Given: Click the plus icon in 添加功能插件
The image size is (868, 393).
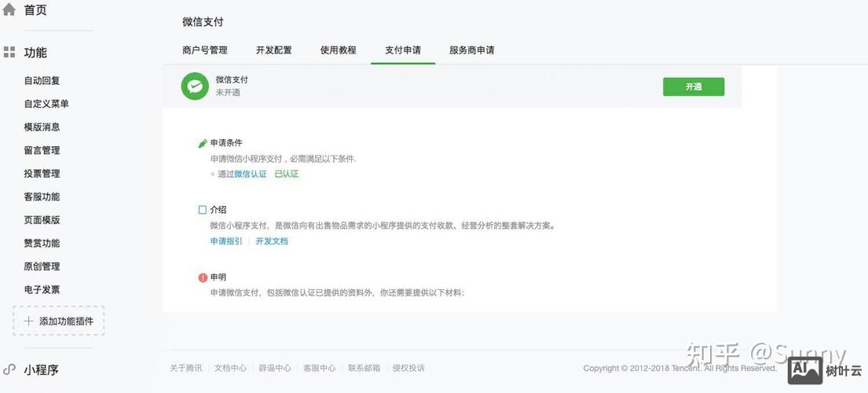Looking at the screenshot, I should [29, 321].
